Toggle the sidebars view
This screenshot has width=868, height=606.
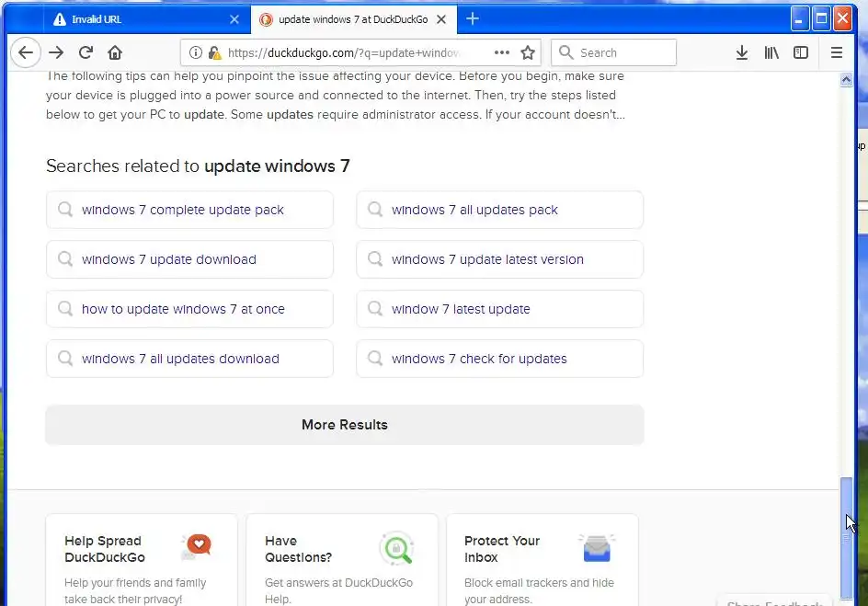pyautogui.click(x=801, y=52)
